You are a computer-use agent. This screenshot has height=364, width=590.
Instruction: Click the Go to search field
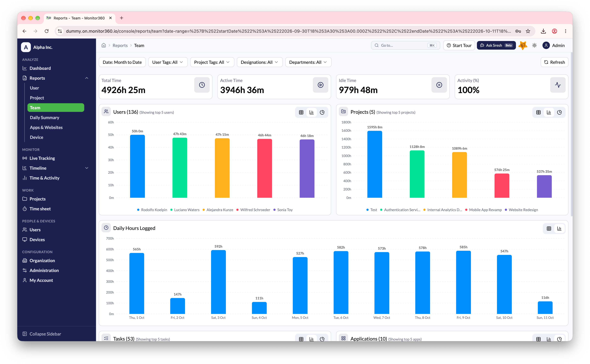[x=405, y=45]
